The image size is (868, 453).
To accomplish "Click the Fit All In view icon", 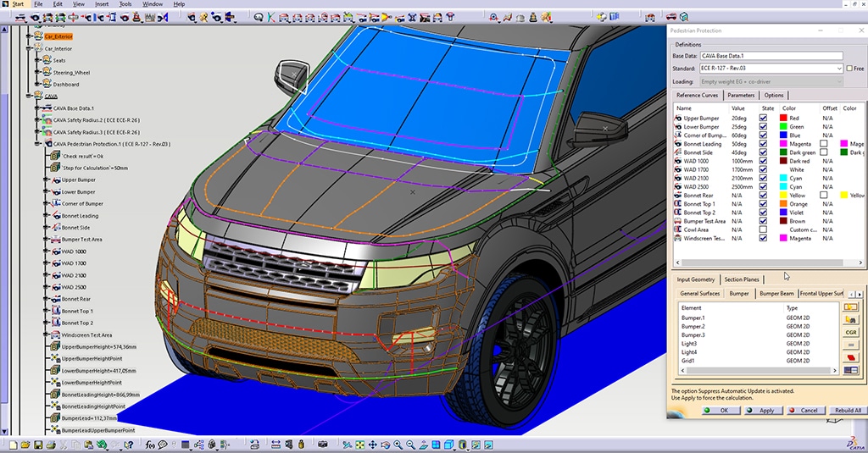I will click(359, 445).
